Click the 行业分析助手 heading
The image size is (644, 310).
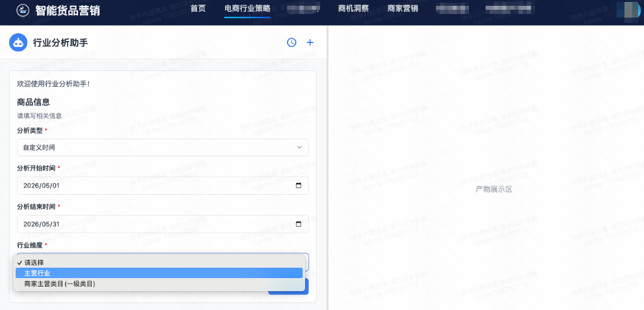pyautogui.click(x=60, y=42)
